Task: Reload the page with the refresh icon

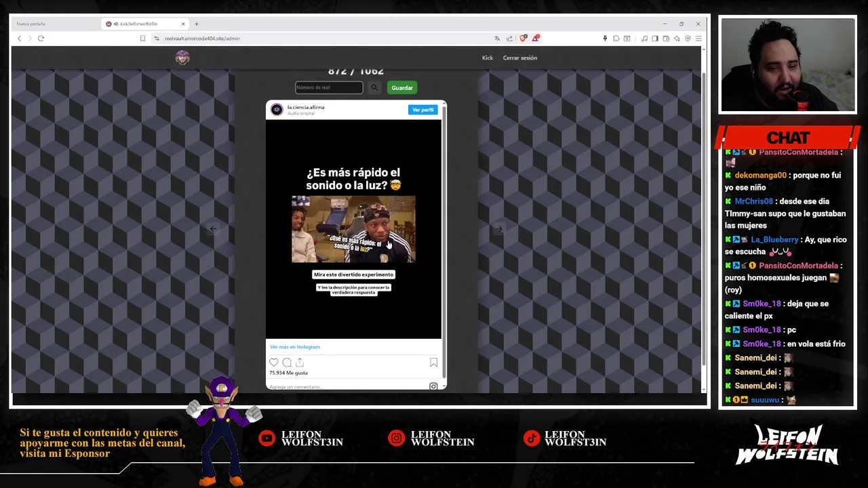Action: coord(41,39)
